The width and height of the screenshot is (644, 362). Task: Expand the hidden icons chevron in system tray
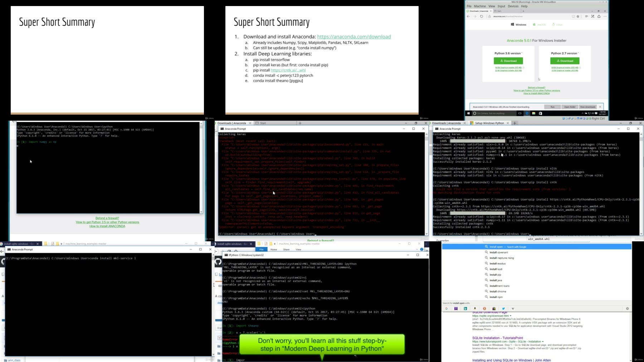[x=582, y=113]
